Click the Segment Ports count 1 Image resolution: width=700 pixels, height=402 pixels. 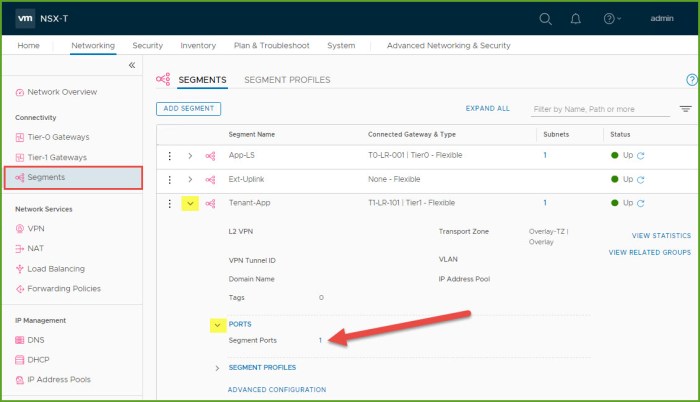320,341
